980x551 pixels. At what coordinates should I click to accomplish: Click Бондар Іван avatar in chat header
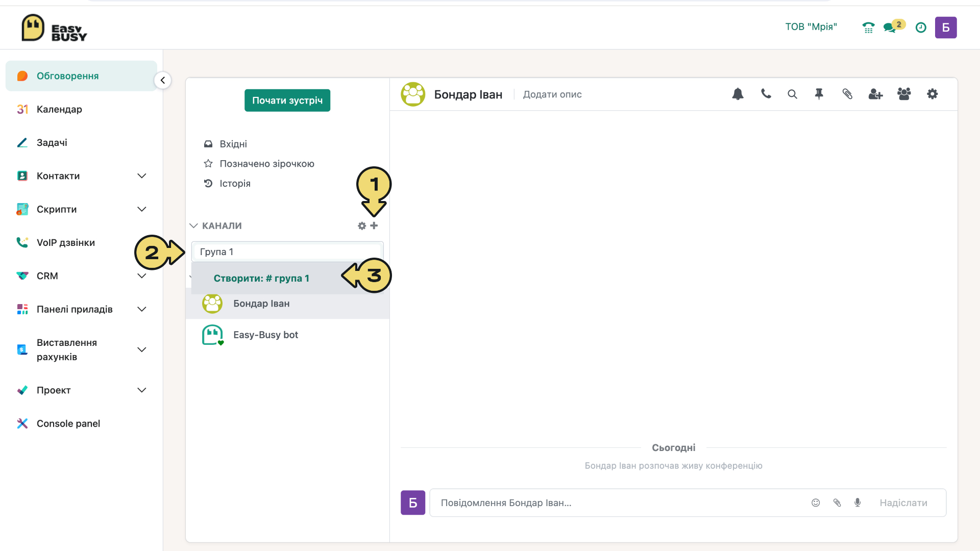click(413, 94)
